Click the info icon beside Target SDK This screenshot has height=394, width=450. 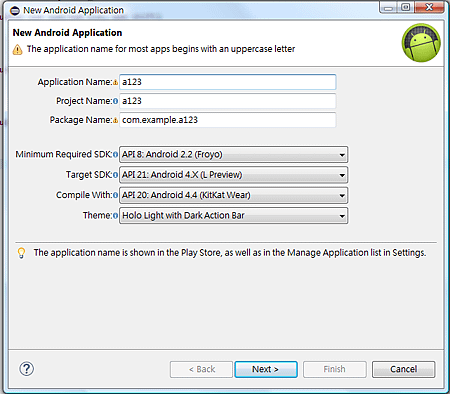coord(115,175)
